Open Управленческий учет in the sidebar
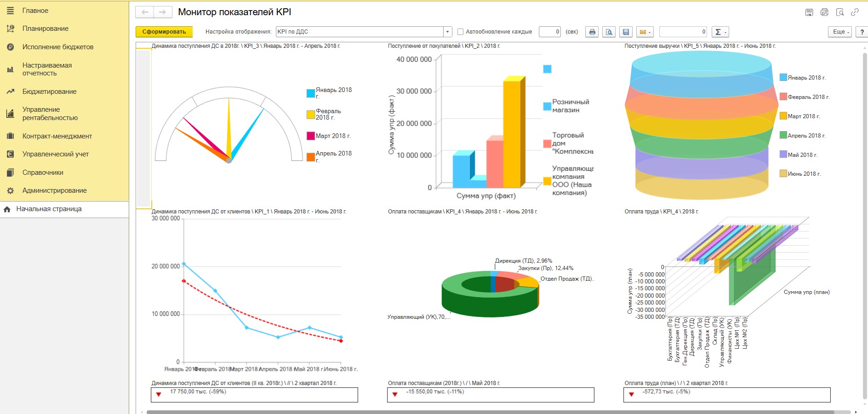Screen dimensions: 868x414 tap(55, 154)
